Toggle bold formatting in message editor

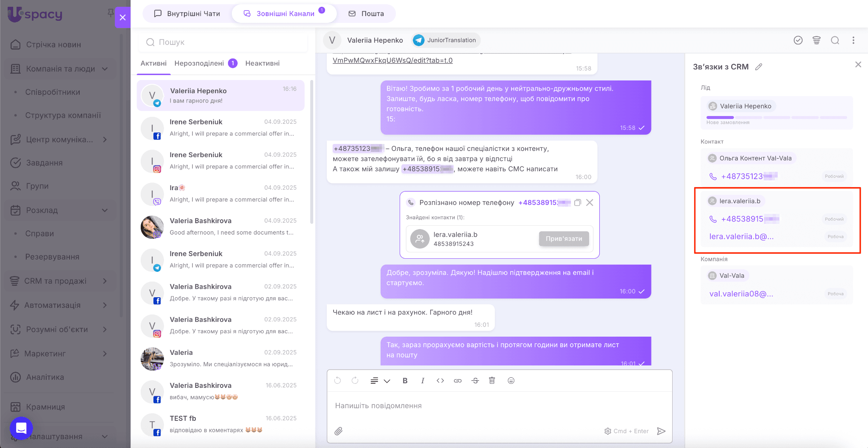click(405, 381)
